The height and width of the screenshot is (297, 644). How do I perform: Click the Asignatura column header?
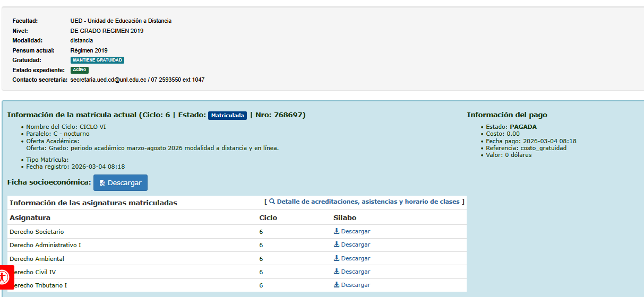30,217
